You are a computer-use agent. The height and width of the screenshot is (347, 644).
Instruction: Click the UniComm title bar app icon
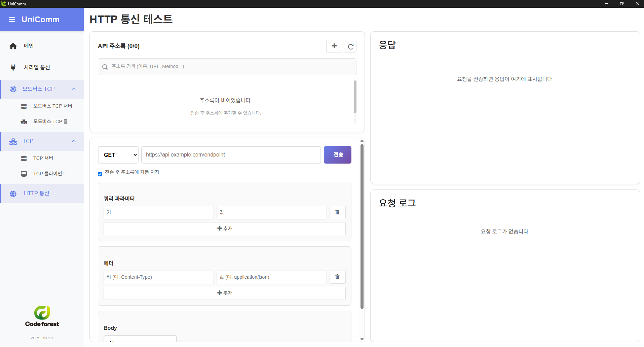coord(3,4)
